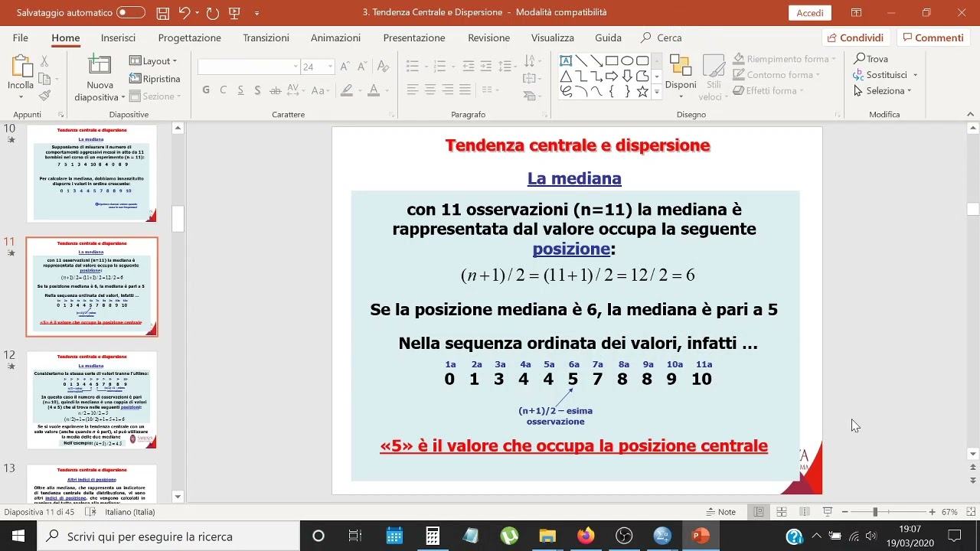The height and width of the screenshot is (551, 980).
Task: Switch to Reading view icon
Action: coord(804,512)
